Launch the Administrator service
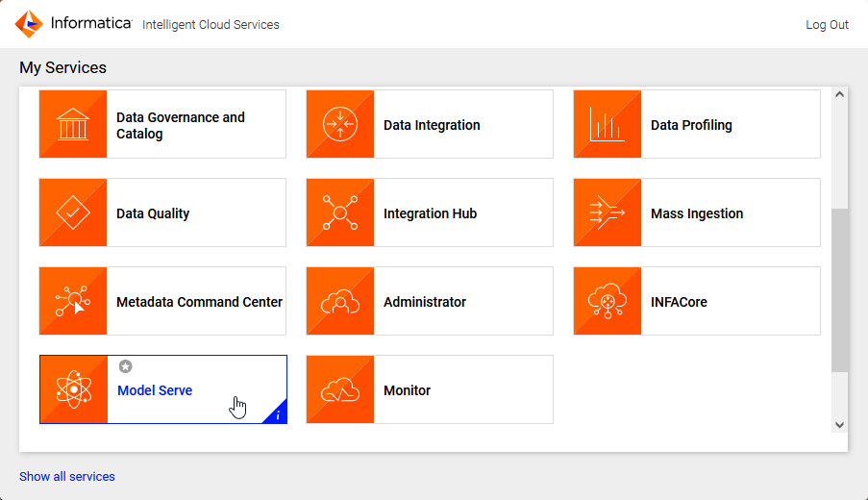868x500 pixels. coord(430,301)
